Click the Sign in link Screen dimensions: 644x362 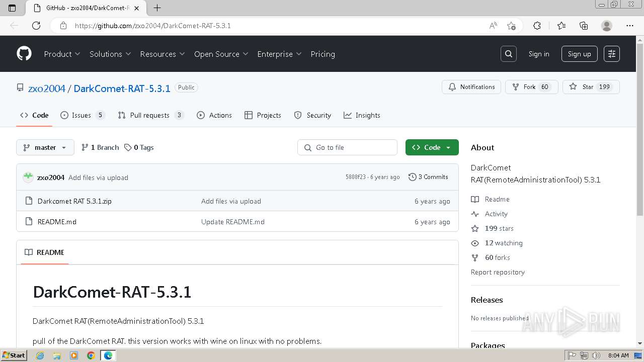pyautogui.click(x=539, y=54)
